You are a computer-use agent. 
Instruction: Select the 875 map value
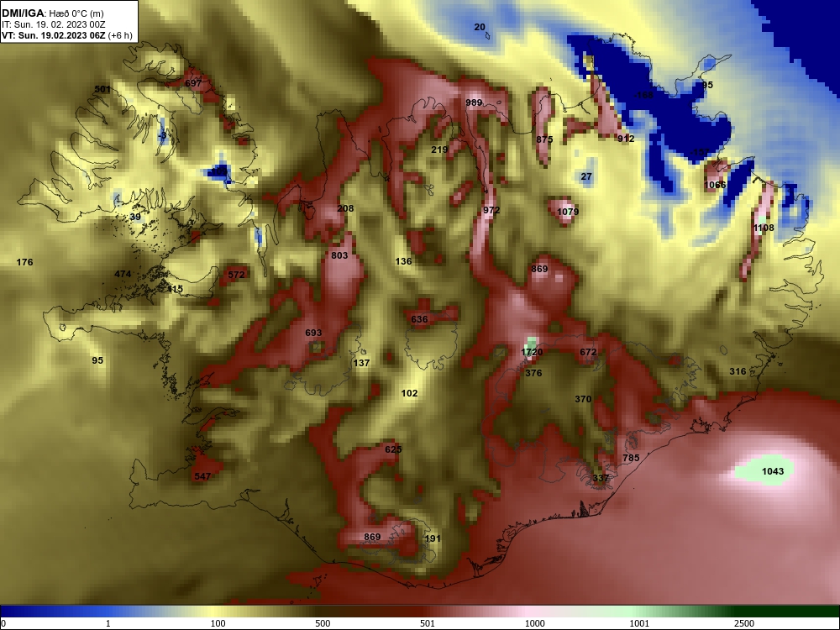click(x=544, y=139)
